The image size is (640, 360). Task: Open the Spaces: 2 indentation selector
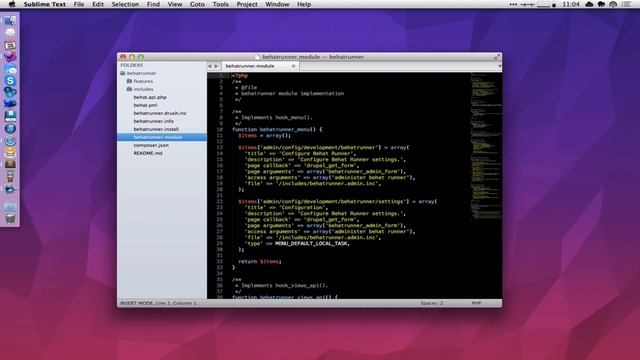tap(431, 303)
